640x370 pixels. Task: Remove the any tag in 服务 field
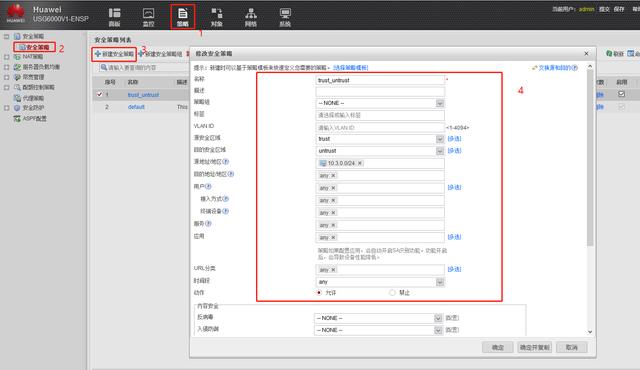coord(333,225)
